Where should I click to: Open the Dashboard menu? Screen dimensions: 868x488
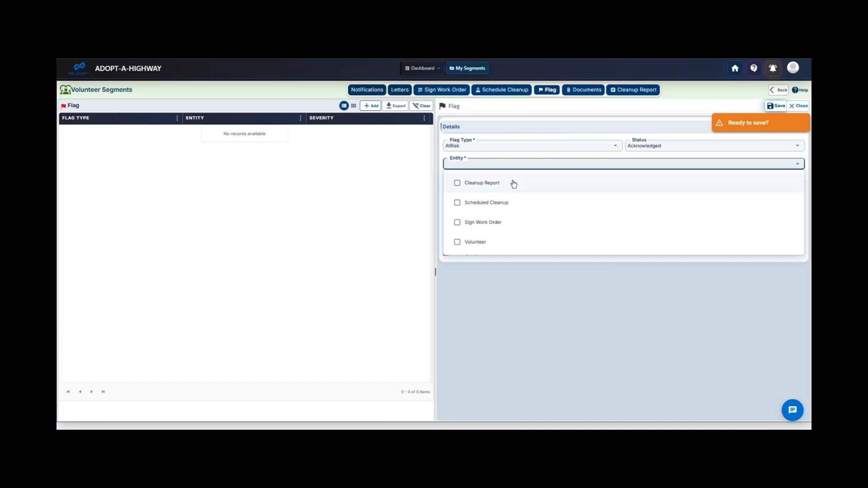pyautogui.click(x=422, y=68)
